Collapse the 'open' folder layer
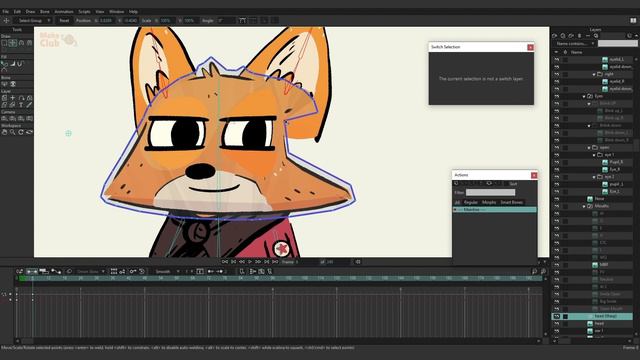The height and width of the screenshot is (360, 640). [589, 148]
